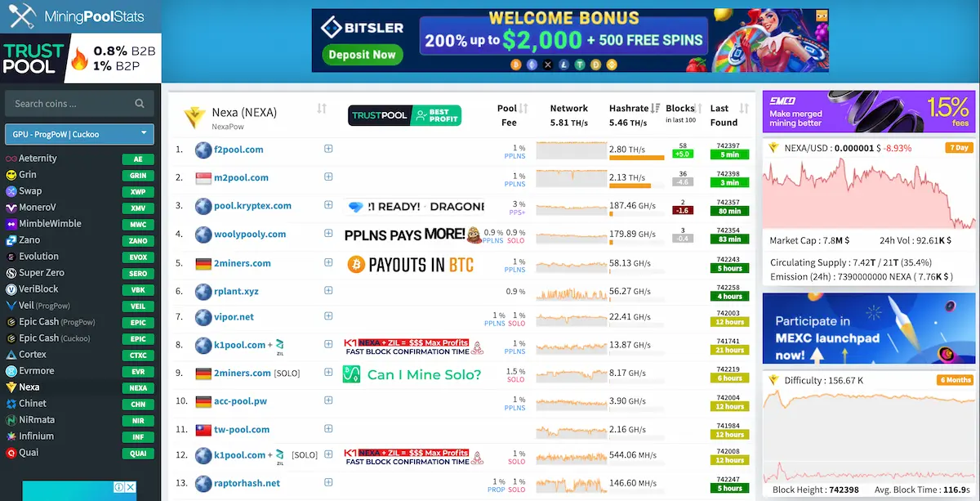Expand details for the f2pool.com row
The width and height of the screenshot is (980, 501).
click(328, 149)
